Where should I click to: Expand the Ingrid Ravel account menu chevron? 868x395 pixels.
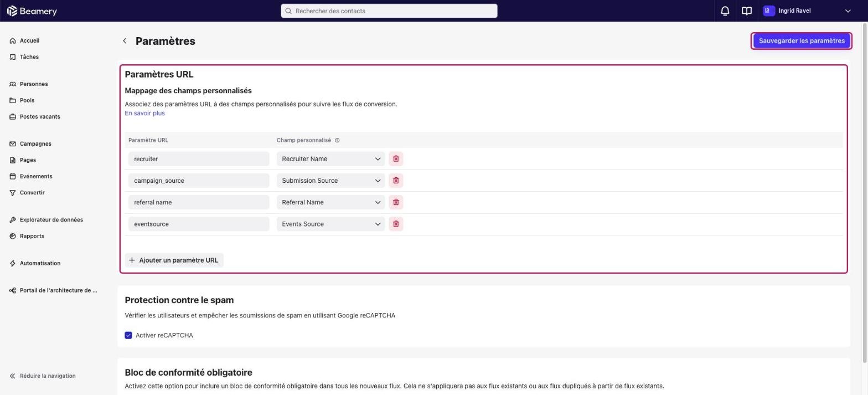(848, 11)
